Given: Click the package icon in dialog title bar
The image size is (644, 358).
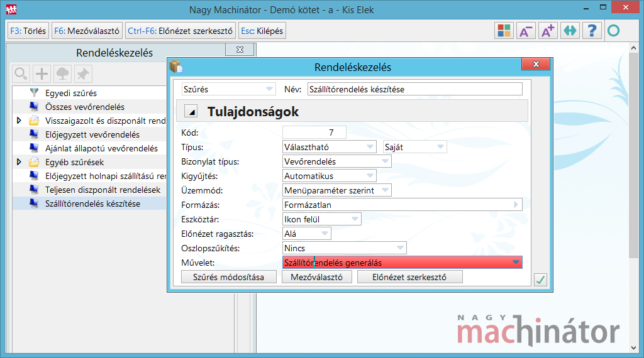Looking at the screenshot, I should click(x=175, y=67).
